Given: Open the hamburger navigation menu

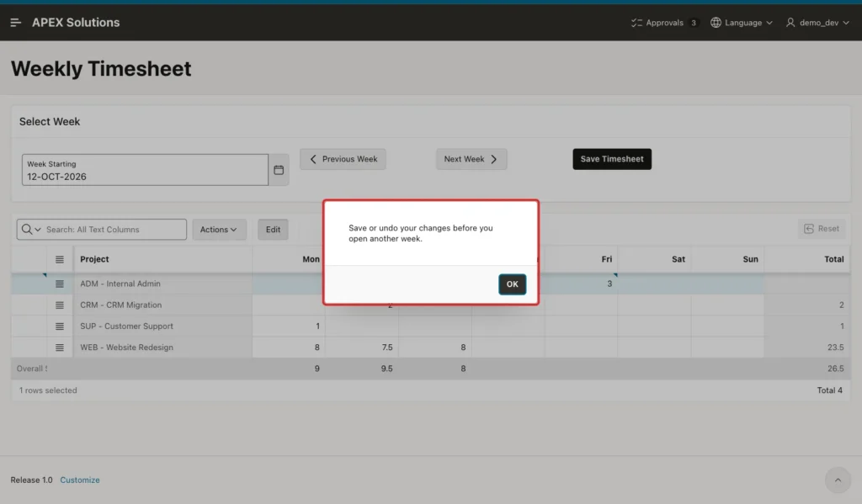Looking at the screenshot, I should point(15,23).
